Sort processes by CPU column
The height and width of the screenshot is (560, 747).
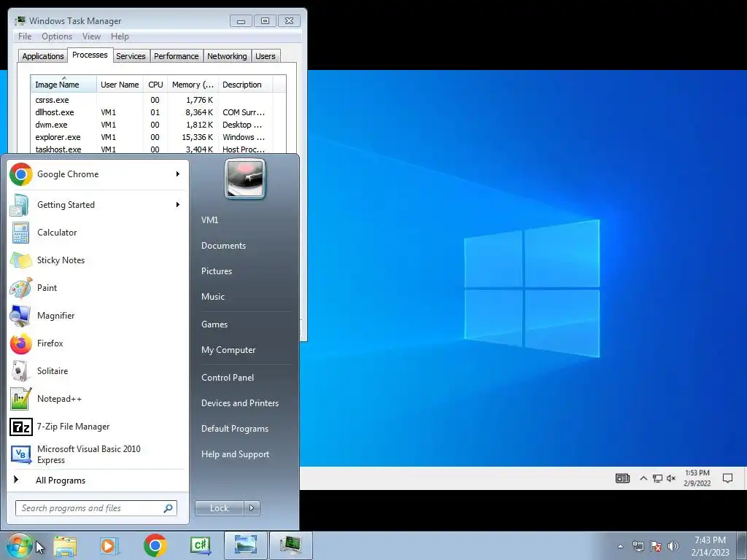point(155,85)
